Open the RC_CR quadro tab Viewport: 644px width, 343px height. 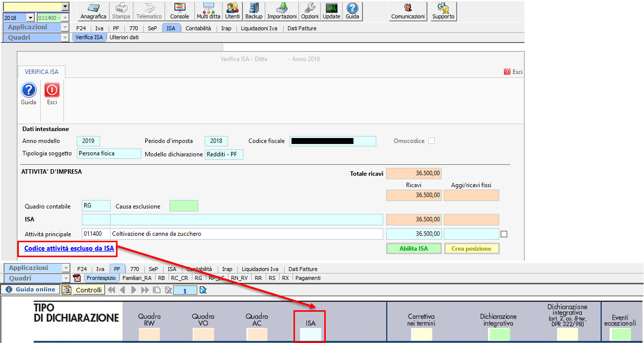pos(180,278)
